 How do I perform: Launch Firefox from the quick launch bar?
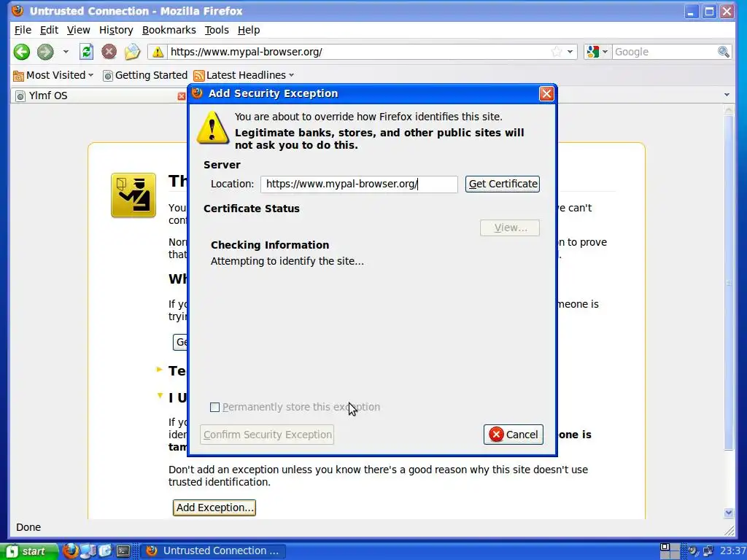[x=71, y=551]
